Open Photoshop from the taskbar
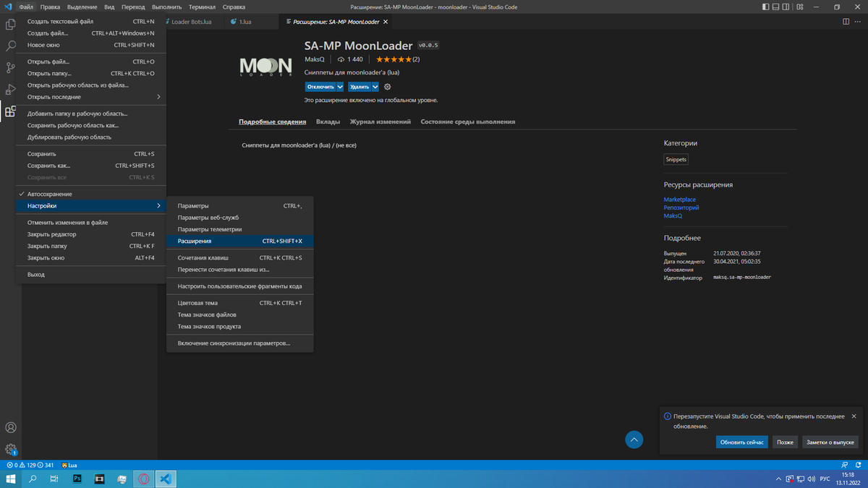The height and width of the screenshot is (488, 868). [77, 479]
